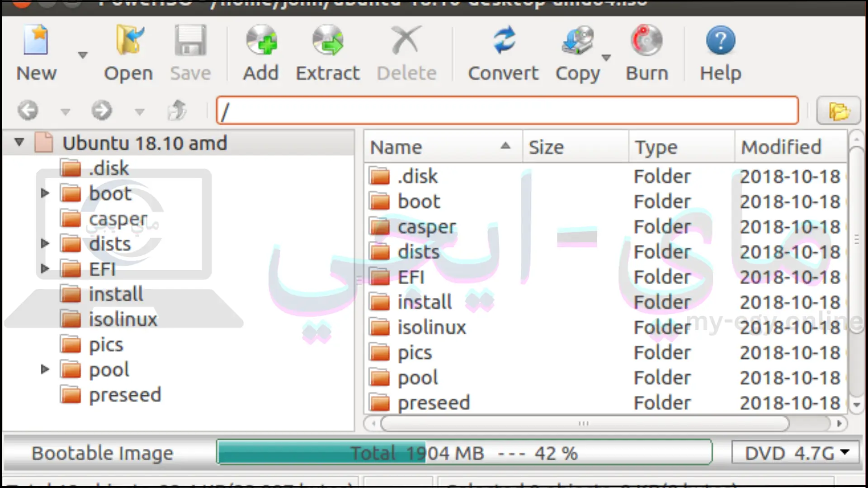Viewport: 868px width, 488px height.
Task: Select install row in file list
Action: click(x=605, y=302)
